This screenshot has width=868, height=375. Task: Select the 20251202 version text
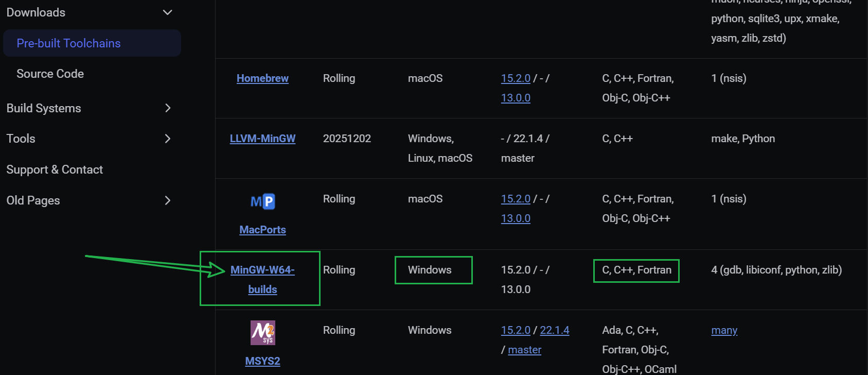click(x=347, y=139)
